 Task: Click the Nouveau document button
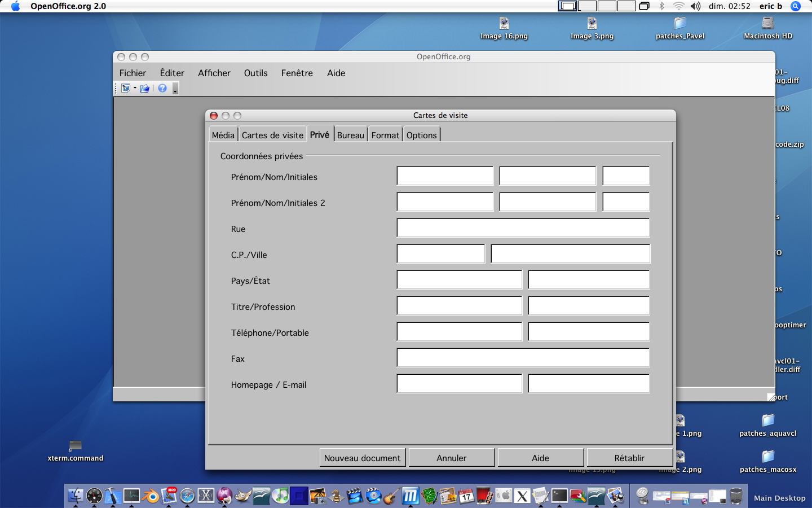click(363, 458)
